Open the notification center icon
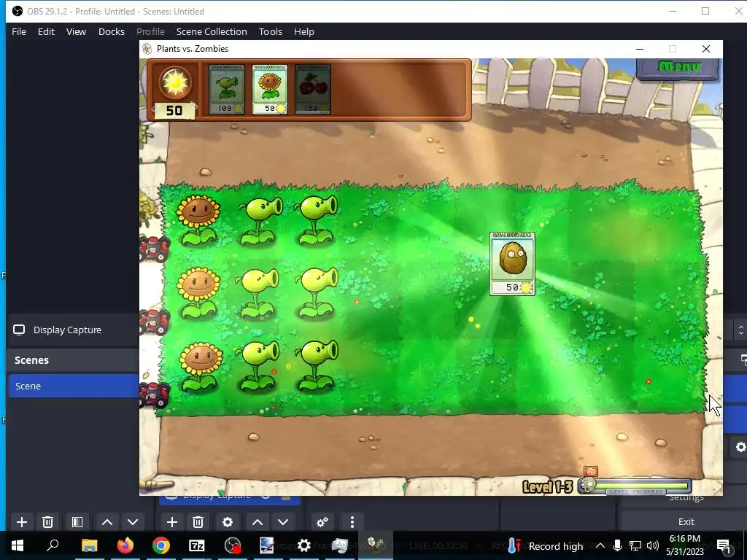The image size is (747, 560). [724, 546]
